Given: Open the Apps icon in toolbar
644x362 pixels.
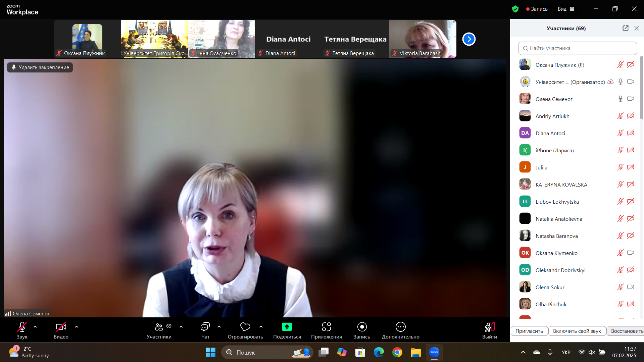Looking at the screenshot, I should 327,327.
